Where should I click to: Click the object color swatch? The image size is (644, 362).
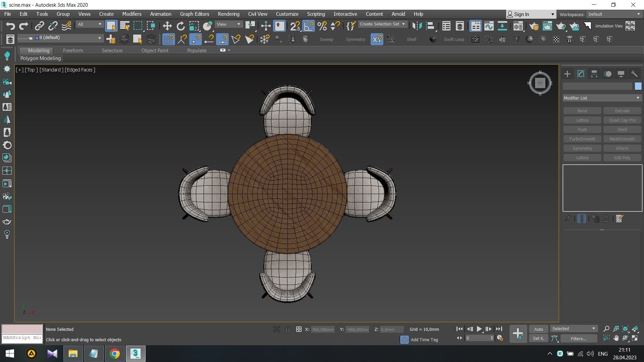pos(638,86)
